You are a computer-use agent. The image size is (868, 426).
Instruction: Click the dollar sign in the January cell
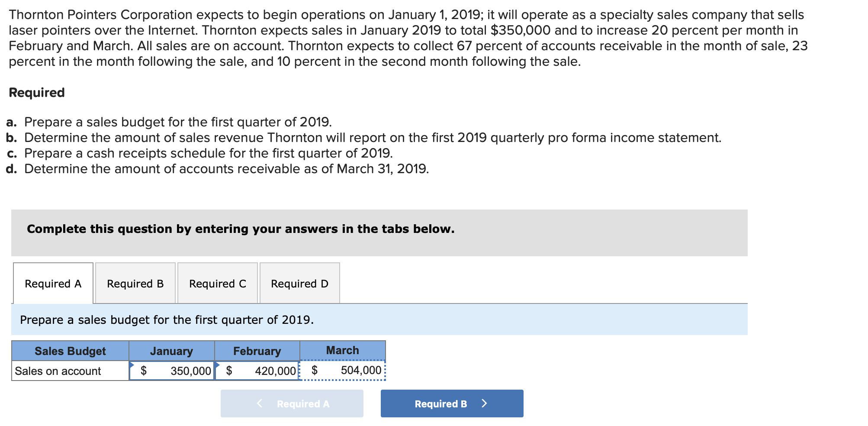click(x=145, y=370)
